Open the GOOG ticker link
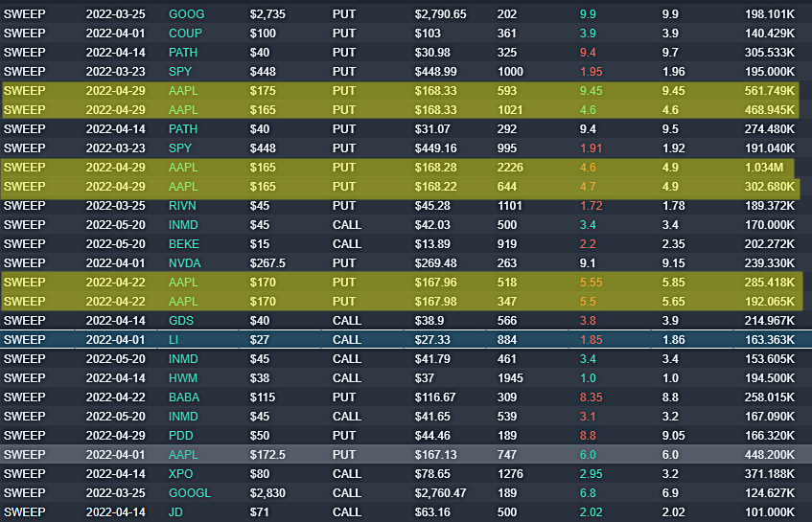The width and height of the screenshot is (812, 522). pos(186,14)
